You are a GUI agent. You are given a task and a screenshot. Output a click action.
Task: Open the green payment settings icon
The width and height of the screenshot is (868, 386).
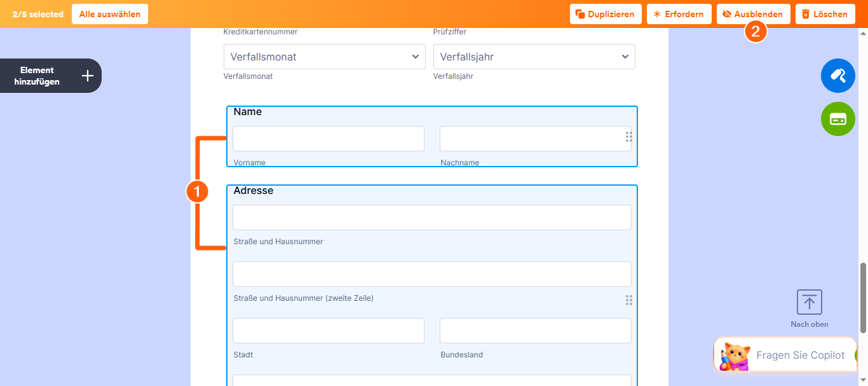click(838, 119)
